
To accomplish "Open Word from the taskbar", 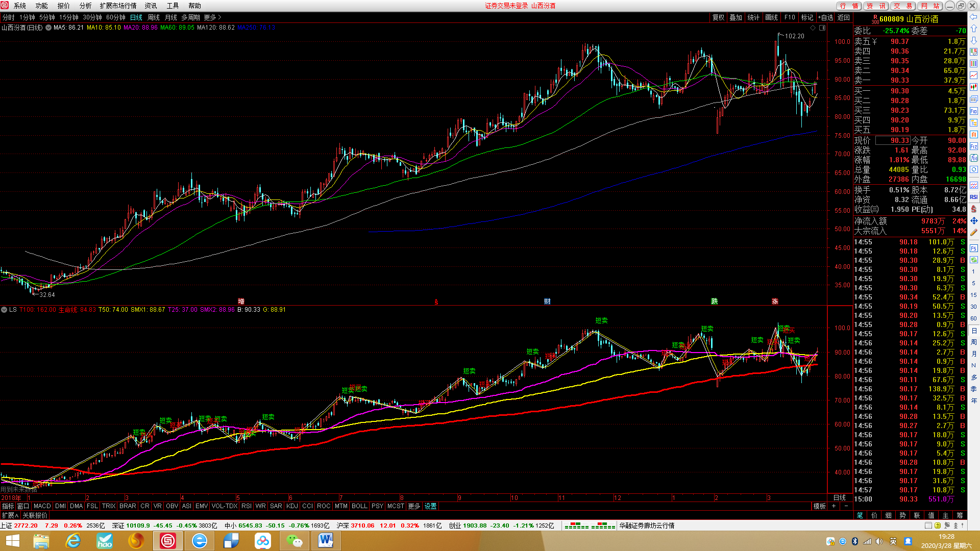I will (x=326, y=541).
